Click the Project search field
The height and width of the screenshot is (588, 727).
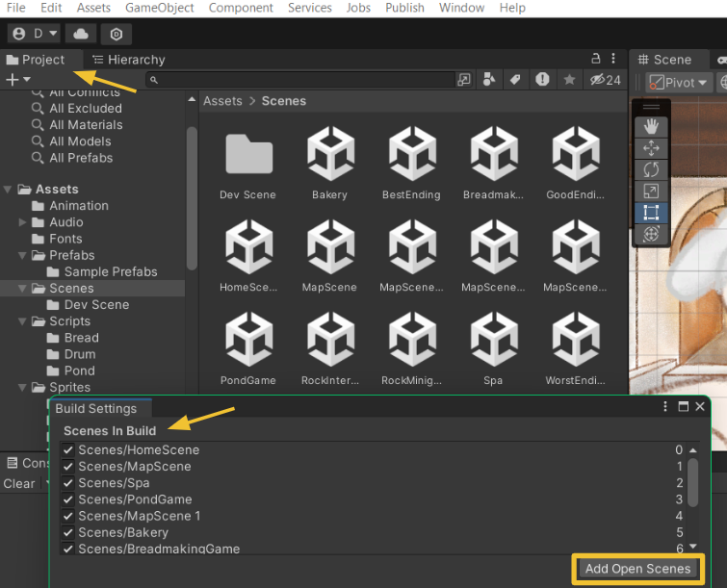[x=300, y=80]
